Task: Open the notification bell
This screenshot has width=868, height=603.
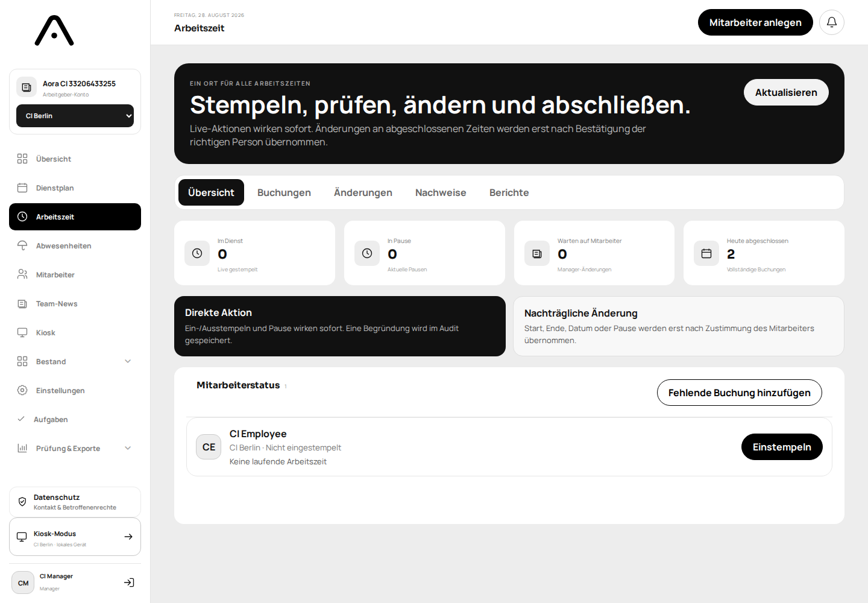Action: (x=832, y=22)
